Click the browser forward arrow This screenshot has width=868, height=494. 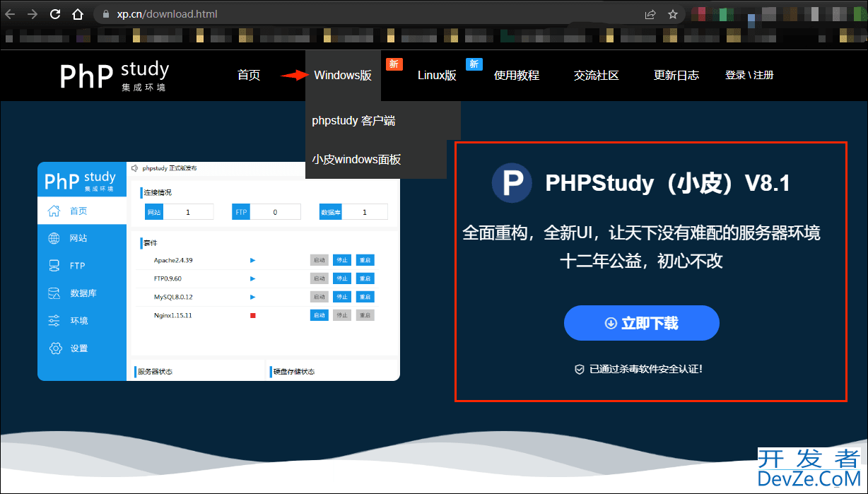tap(33, 14)
